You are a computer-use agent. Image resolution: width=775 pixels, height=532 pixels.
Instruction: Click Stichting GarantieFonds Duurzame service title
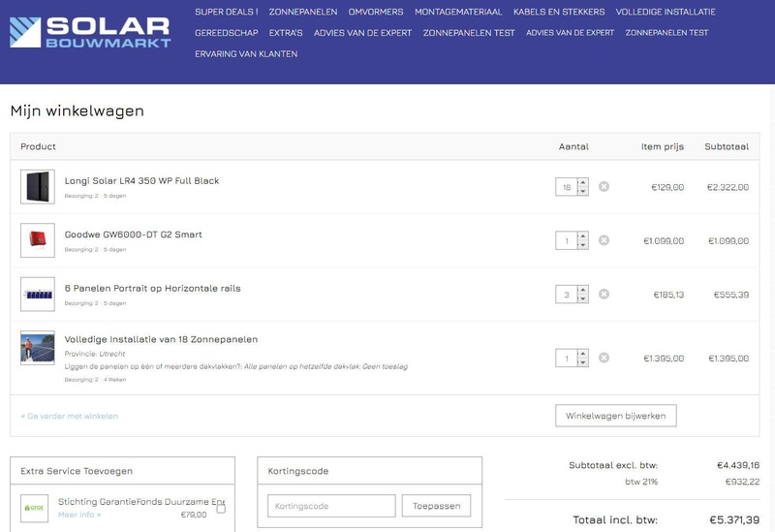141,502
